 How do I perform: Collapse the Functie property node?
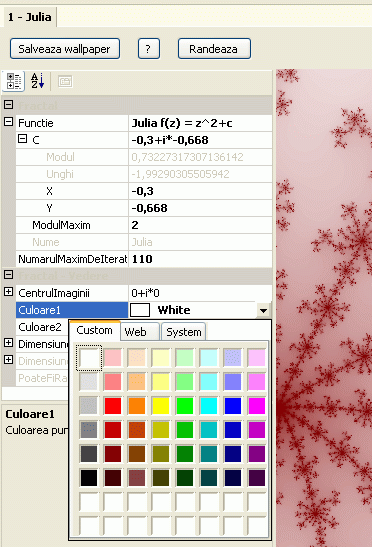coord(9,122)
